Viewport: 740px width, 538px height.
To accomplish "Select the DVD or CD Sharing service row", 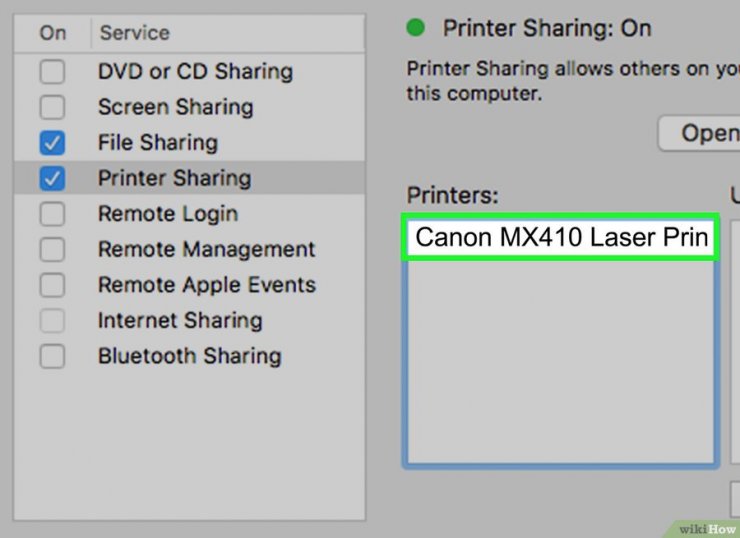I will click(195, 72).
